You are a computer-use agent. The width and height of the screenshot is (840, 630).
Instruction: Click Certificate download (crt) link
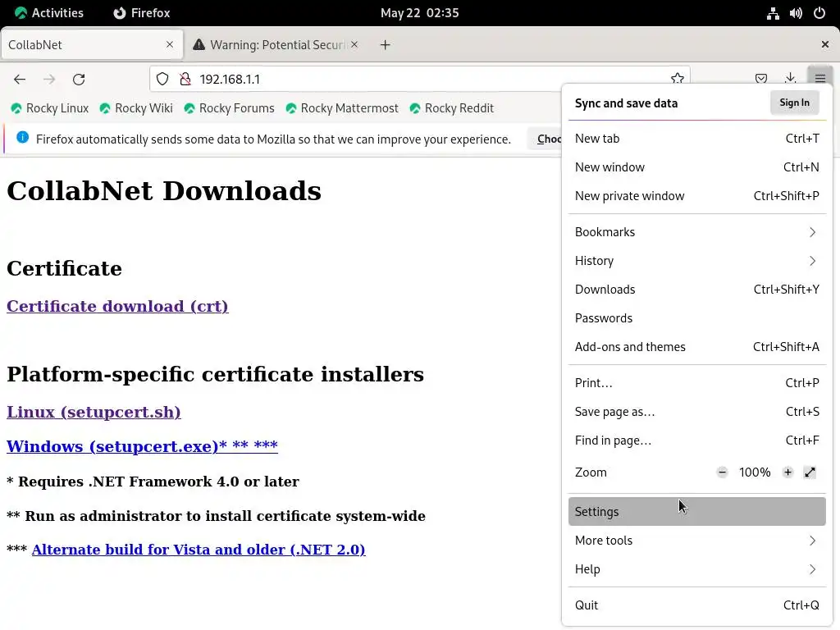pyautogui.click(x=117, y=307)
